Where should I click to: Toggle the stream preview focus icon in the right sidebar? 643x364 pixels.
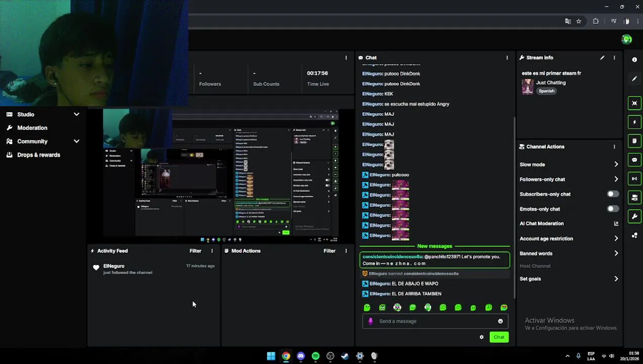tap(634, 103)
